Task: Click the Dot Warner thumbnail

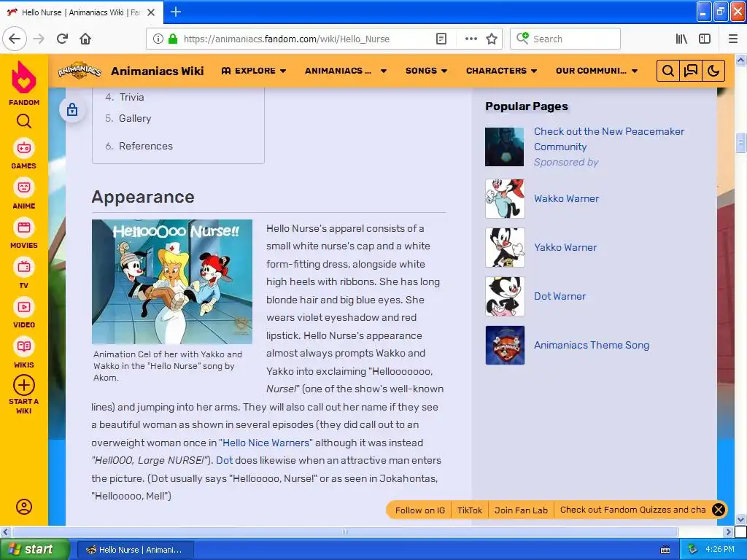Action: point(505,296)
